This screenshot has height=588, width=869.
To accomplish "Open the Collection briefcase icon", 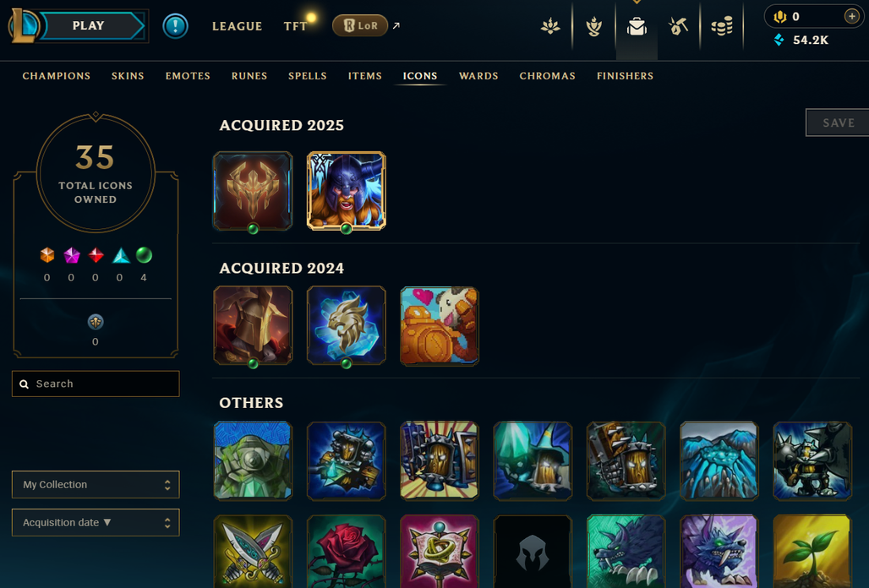I will [637, 26].
